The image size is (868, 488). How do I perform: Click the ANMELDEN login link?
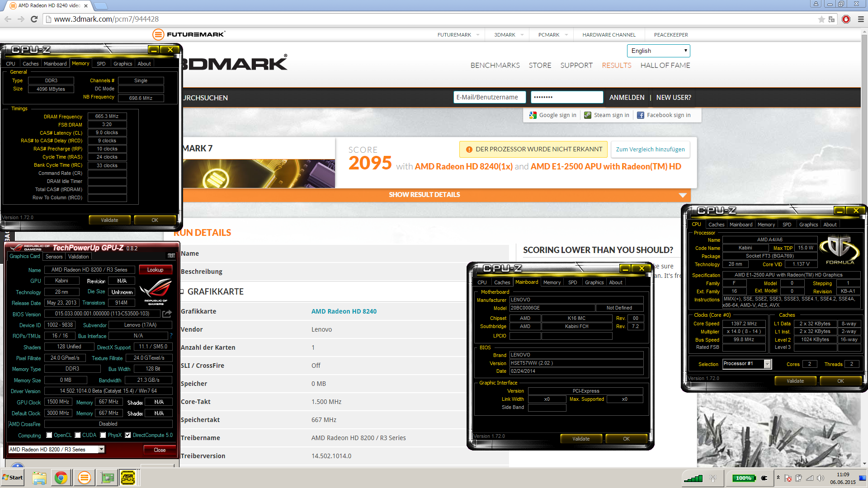point(627,98)
